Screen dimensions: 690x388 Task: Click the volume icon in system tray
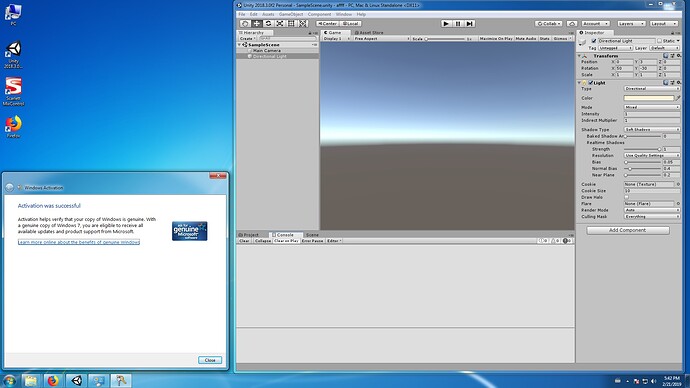[653, 381]
